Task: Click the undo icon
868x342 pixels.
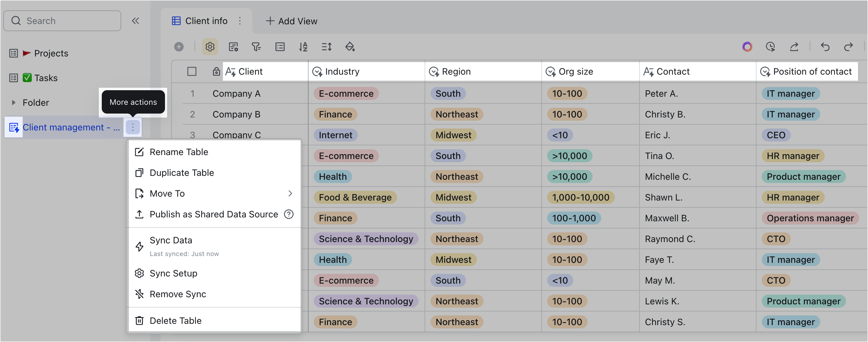Action: coord(825,47)
